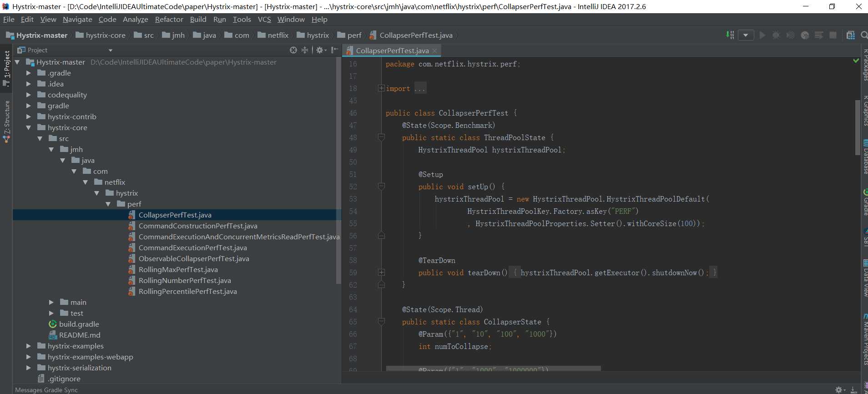This screenshot has height=394, width=868.
Task: Open the File menu
Action: click(9, 19)
